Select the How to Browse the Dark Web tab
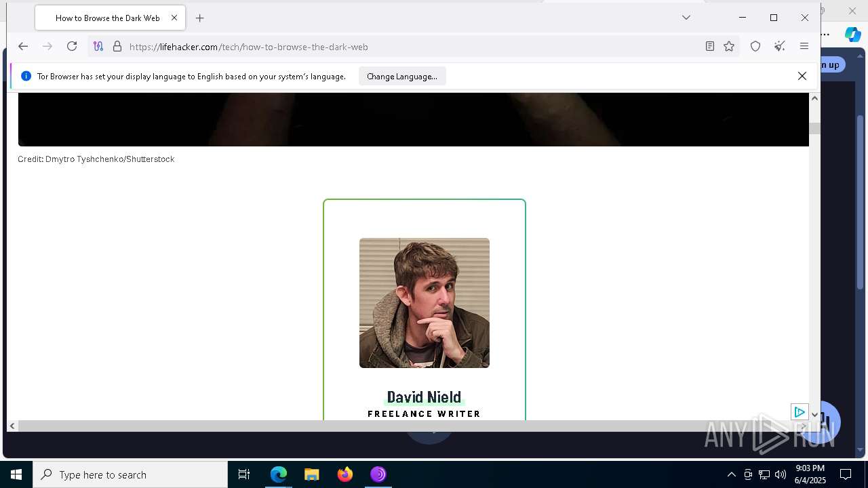868x488 pixels. click(108, 18)
